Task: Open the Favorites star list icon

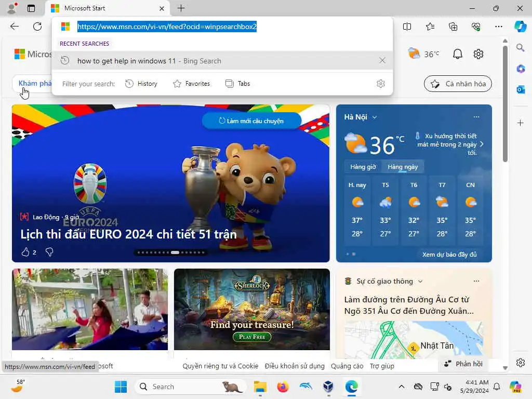Action: click(430, 26)
